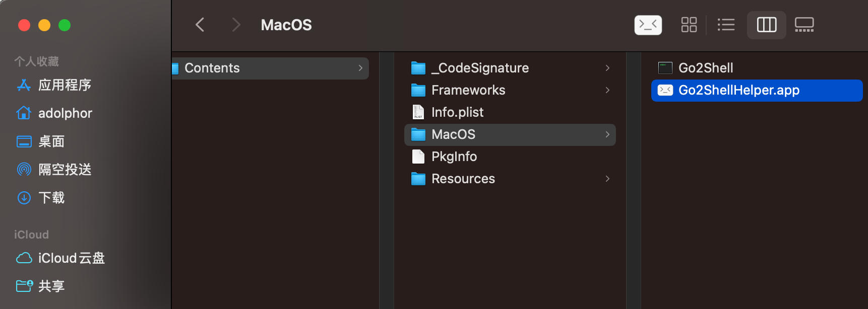Click the MacOS window title
The height and width of the screenshot is (309, 868).
[x=286, y=25]
